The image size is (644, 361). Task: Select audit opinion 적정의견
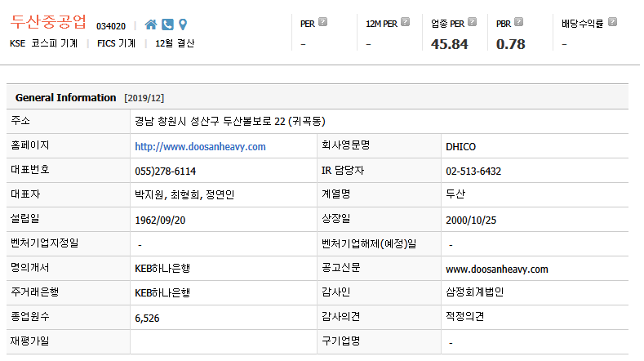pos(465,317)
